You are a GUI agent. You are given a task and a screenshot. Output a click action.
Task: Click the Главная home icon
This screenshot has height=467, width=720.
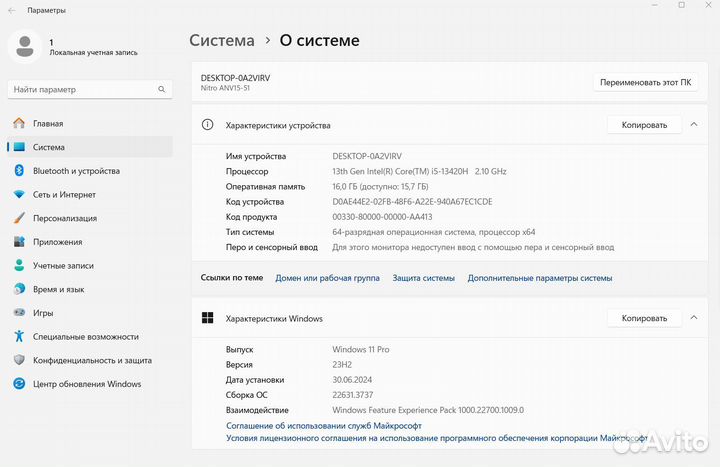(x=19, y=123)
